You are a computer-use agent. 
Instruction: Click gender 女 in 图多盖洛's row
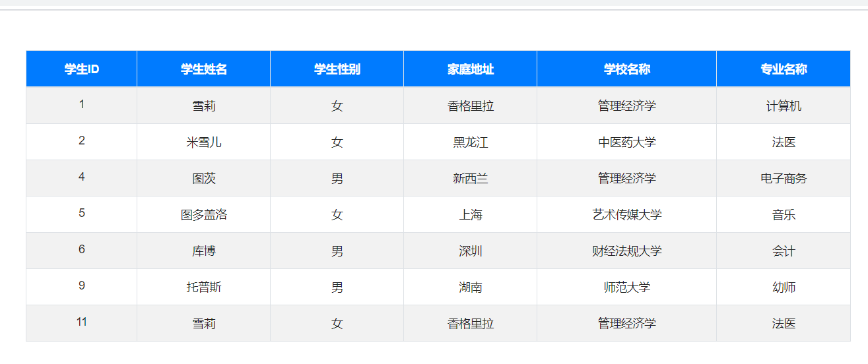click(x=337, y=214)
